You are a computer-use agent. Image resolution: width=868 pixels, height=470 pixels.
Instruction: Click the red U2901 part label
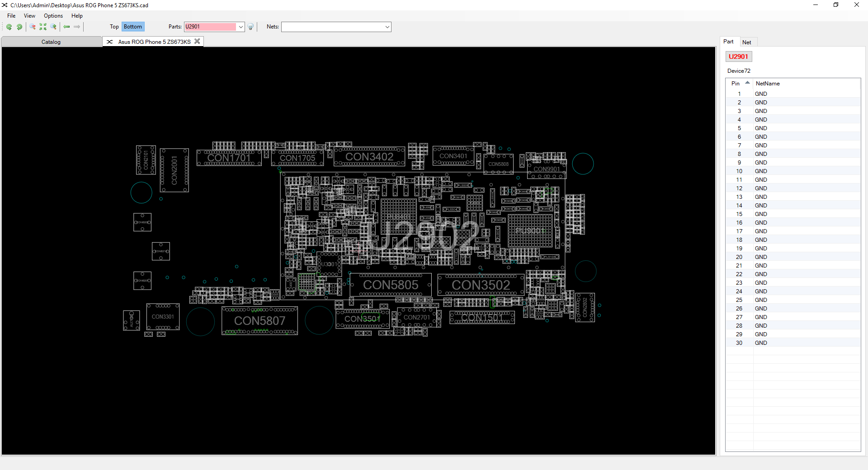[x=738, y=56]
